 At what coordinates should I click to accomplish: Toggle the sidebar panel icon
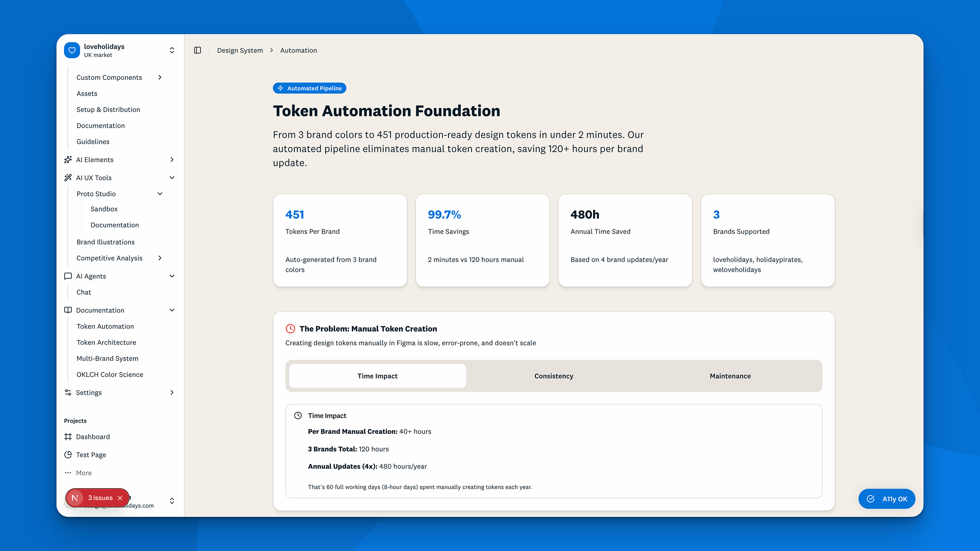click(x=198, y=50)
